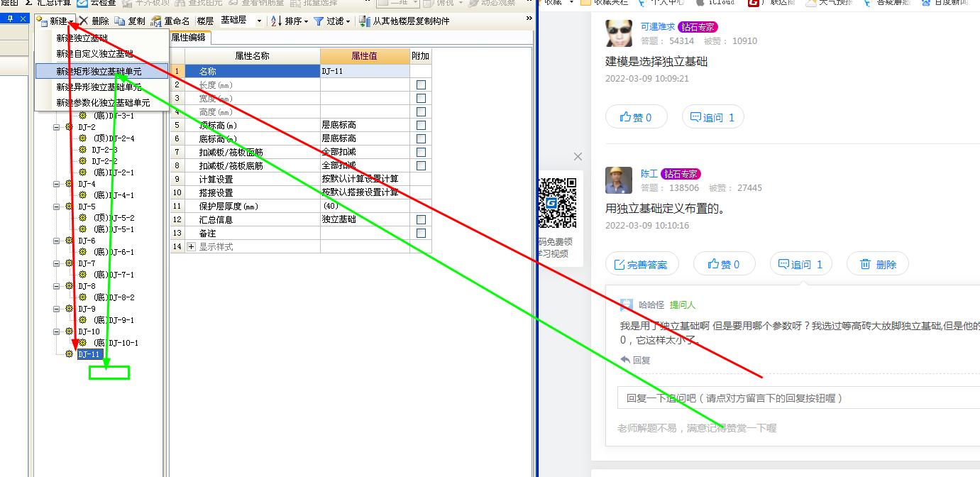Tick the 备注 附加 checkbox

point(421,234)
